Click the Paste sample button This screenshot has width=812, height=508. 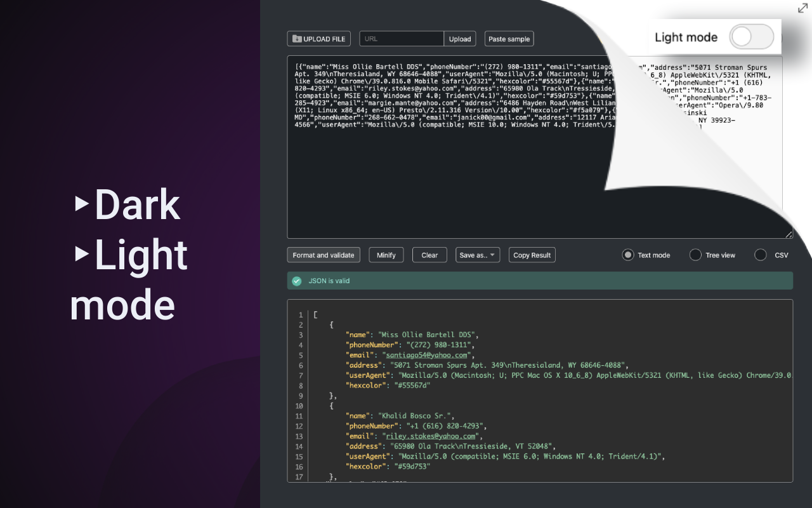(x=509, y=39)
